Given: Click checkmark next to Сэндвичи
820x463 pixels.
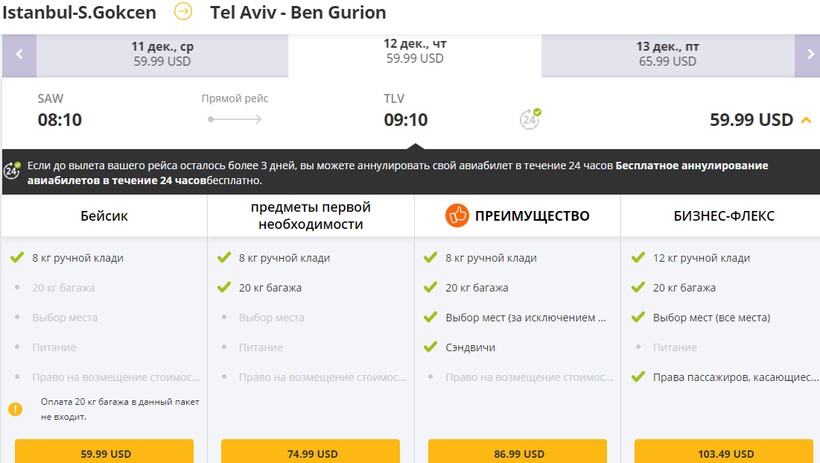Looking at the screenshot, I should (x=429, y=347).
